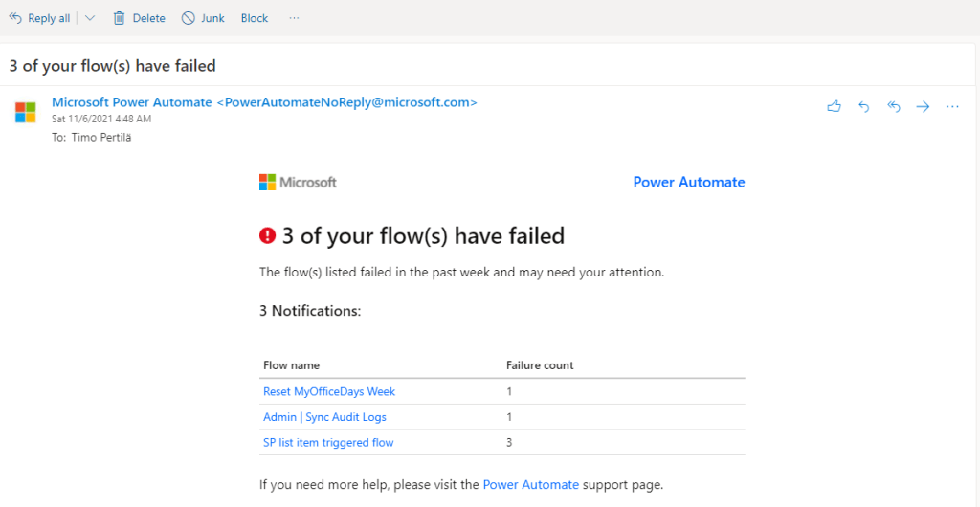The width and height of the screenshot is (980, 507).
Task: Open the Power Automate link beside the Microsoft logo
Action: click(689, 182)
